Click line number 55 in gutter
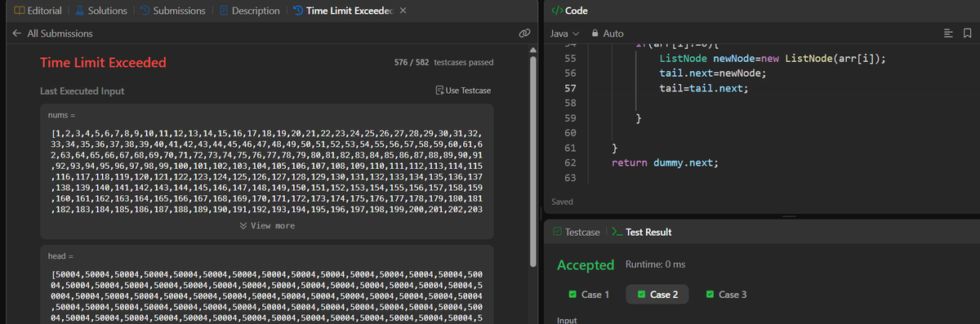 [x=570, y=59]
